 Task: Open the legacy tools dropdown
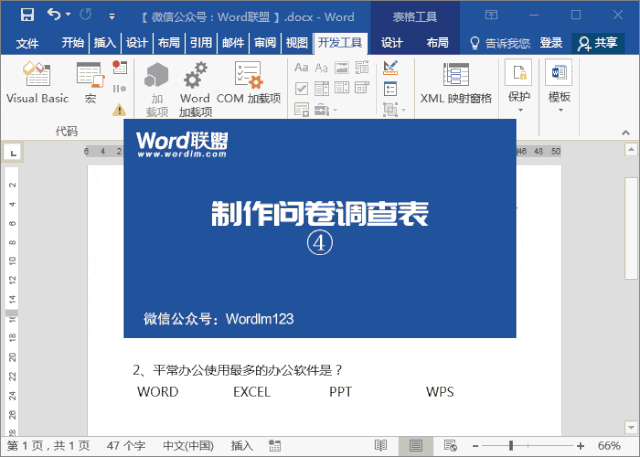point(326,110)
